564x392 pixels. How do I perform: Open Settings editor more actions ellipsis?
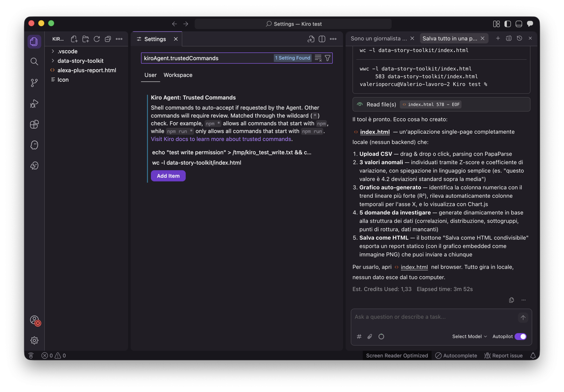click(x=333, y=39)
